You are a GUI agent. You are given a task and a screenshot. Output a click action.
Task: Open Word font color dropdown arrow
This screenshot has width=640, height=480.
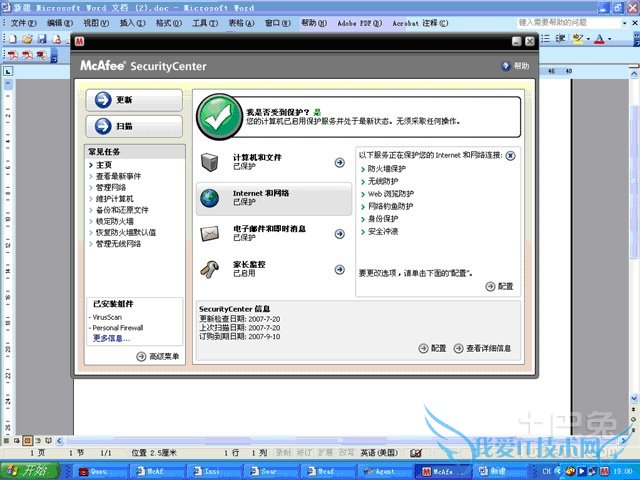610,39
